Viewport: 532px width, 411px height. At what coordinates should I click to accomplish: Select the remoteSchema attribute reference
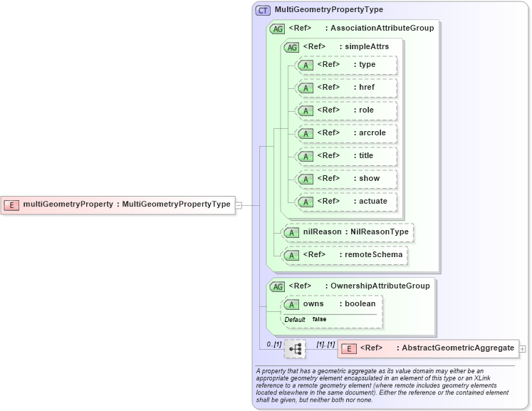click(353, 254)
